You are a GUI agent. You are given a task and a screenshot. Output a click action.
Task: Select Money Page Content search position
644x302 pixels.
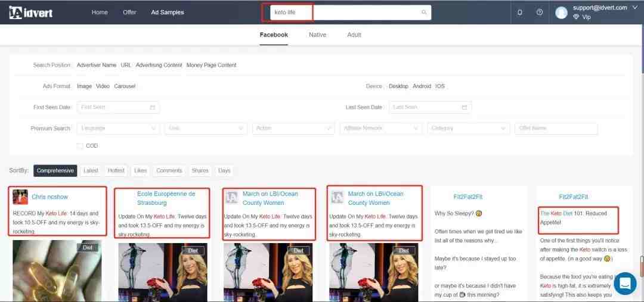point(211,65)
